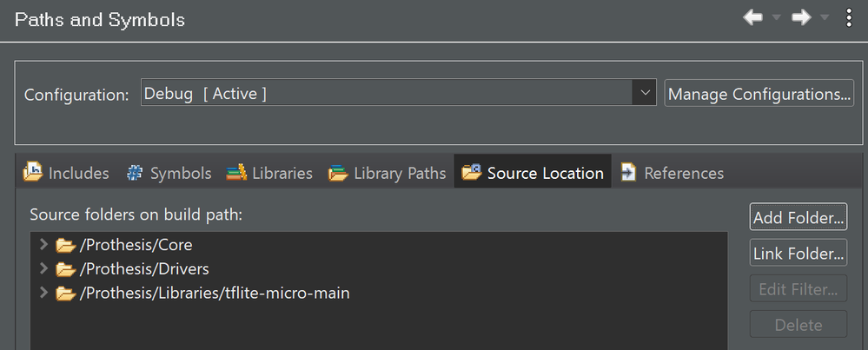
Task: Click the Manage Configurations button
Action: coord(759,93)
